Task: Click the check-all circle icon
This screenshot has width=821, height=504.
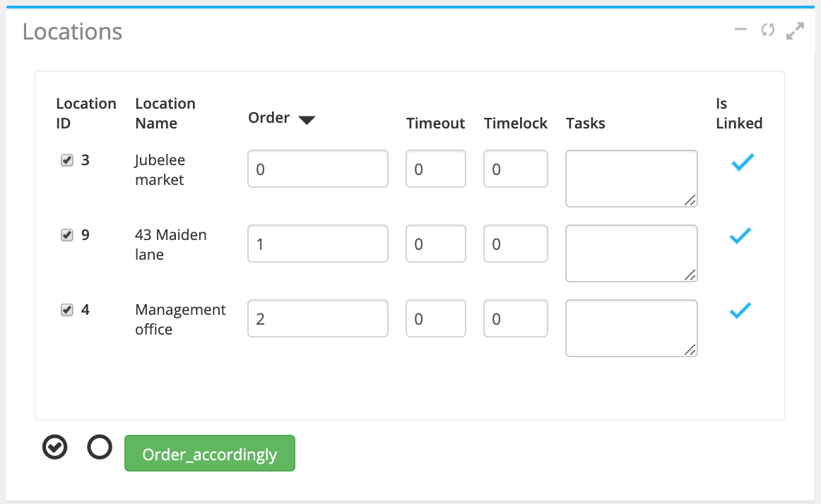Action: click(55, 447)
